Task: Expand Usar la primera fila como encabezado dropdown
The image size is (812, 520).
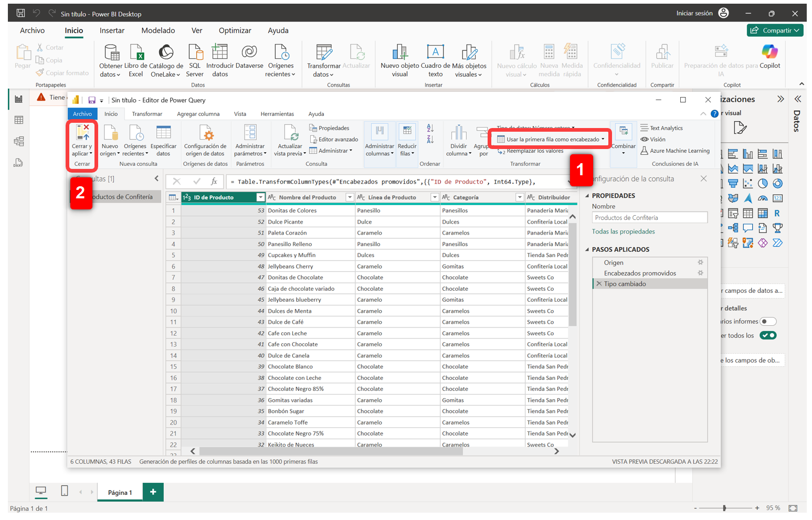Action: 603,139
